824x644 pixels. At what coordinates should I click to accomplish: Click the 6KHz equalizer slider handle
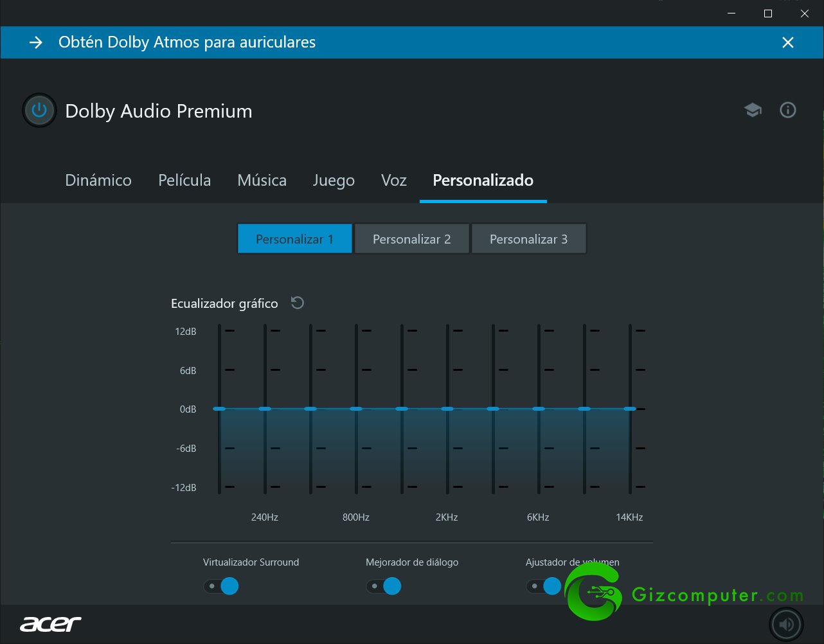pos(539,409)
